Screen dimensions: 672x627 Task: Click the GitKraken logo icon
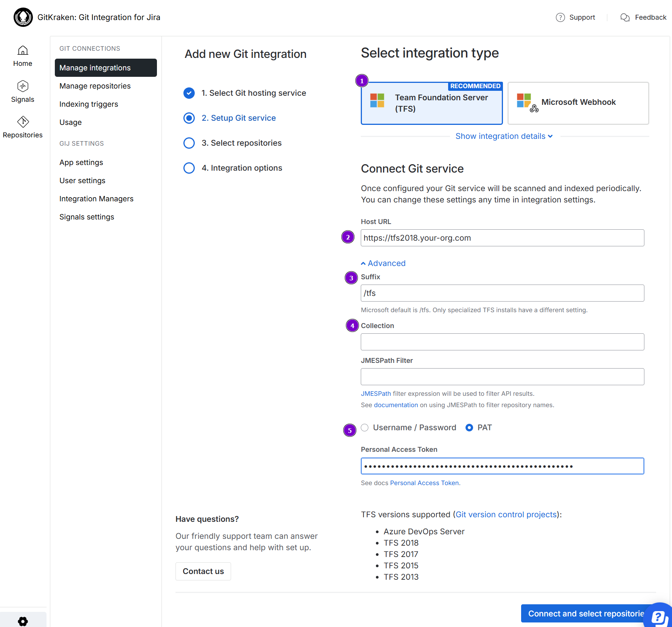[23, 17]
